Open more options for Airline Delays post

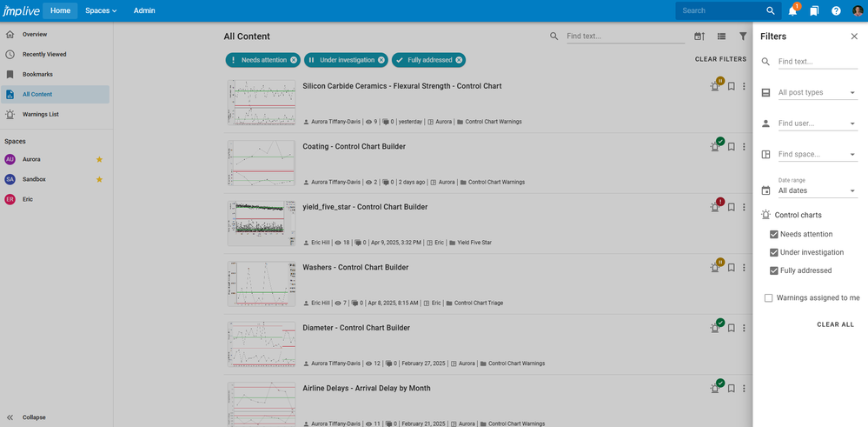tap(744, 388)
